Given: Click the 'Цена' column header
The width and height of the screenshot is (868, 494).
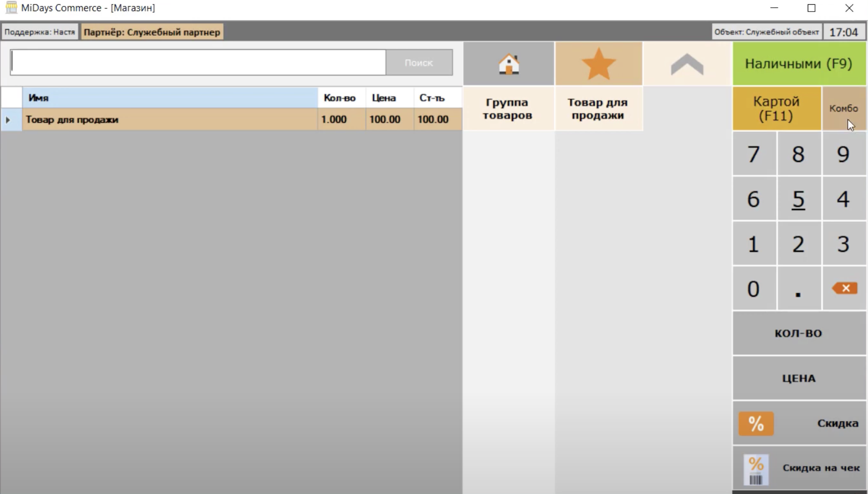Looking at the screenshot, I should (x=390, y=98).
